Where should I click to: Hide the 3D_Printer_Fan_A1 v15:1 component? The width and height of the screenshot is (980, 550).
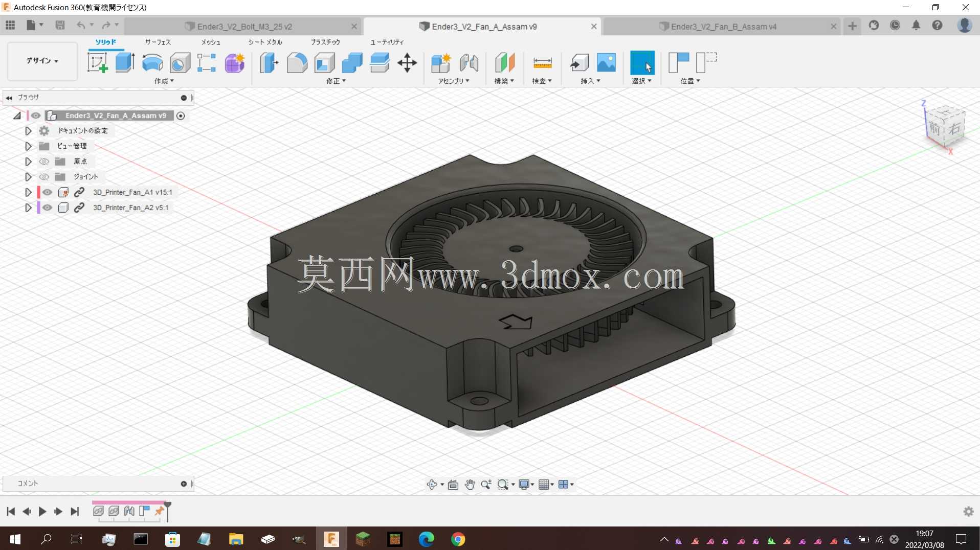click(x=48, y=192)
